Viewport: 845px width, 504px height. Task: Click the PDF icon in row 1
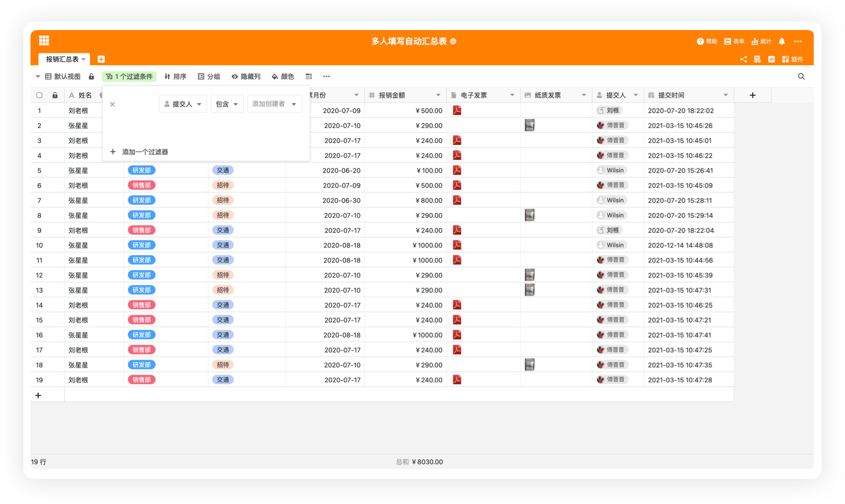coord(457,111)
